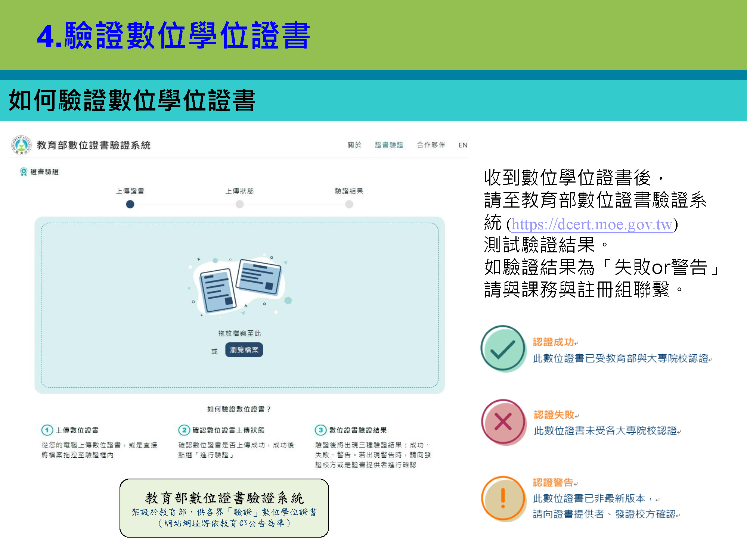Open the 合作夥伴 menu item
Screen dimensions: 747x560
[x=431, y=145]
